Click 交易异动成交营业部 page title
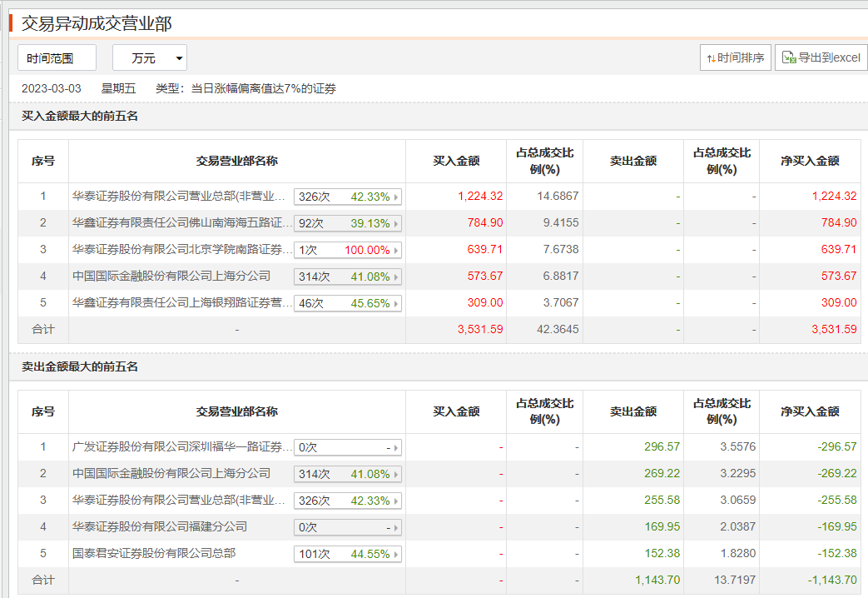The width and height of the screenshot is (868, 598). pyautogui.click(x=97, y=23)
